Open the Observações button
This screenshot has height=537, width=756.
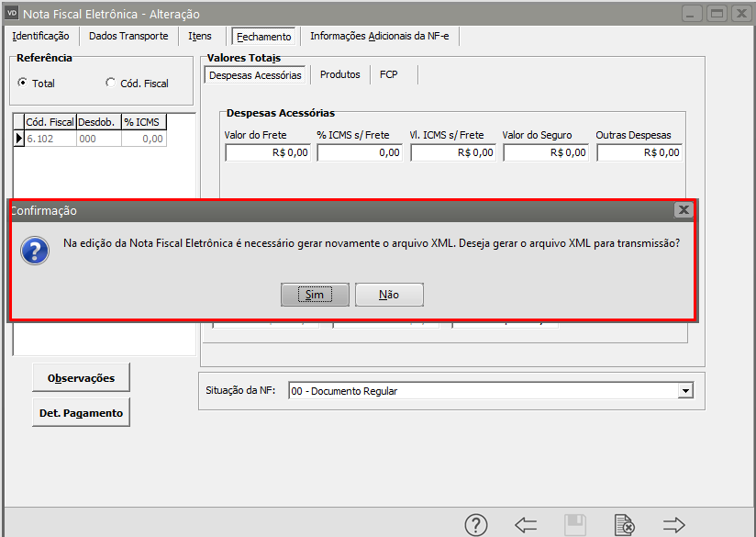point(81,377)
